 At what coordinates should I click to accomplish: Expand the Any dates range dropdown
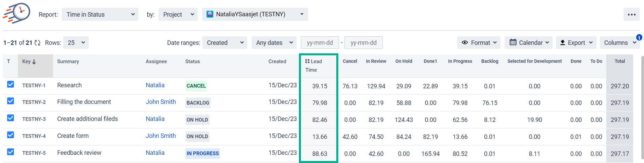274,43
